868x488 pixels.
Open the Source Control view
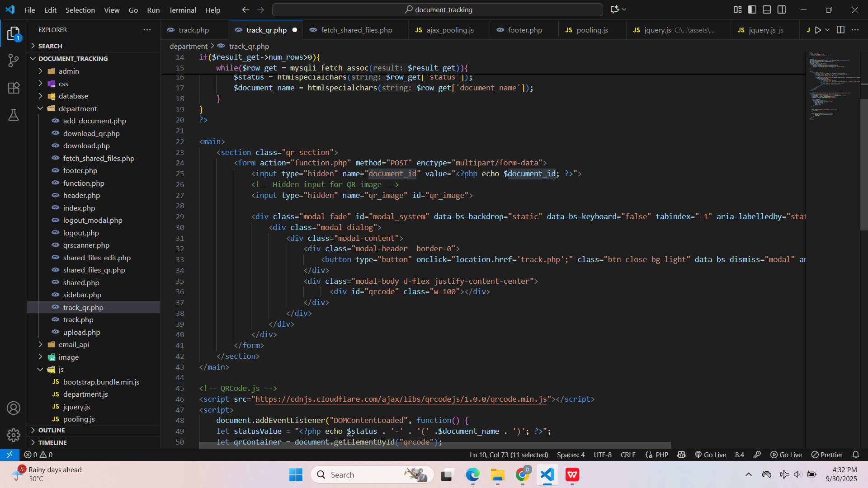pos(14,61)
